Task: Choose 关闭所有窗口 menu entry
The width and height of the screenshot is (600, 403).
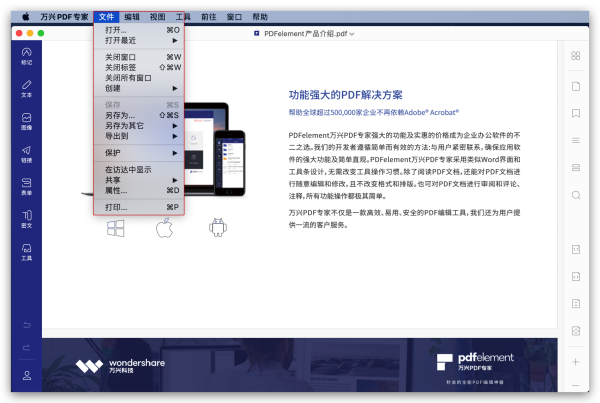Action: click(139, 78)
